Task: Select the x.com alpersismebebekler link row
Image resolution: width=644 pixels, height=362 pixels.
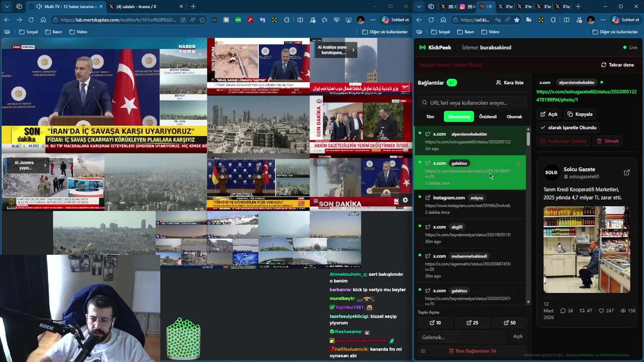Action: pyautogui.click(x=470, y=141)
